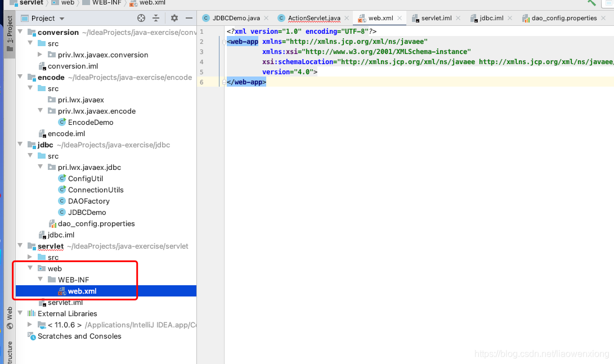Select dao_config.properties in project tree

coord(96,224)
